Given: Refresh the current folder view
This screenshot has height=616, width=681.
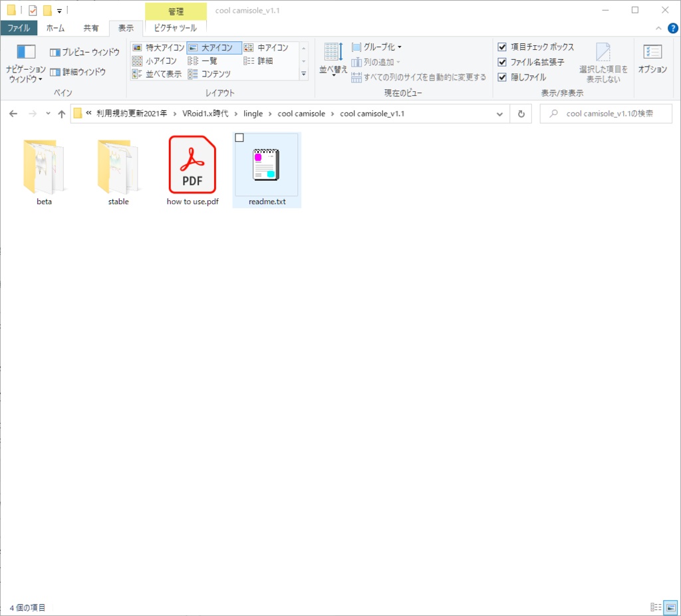Looking at the screenshot, I should pos(521,114).
